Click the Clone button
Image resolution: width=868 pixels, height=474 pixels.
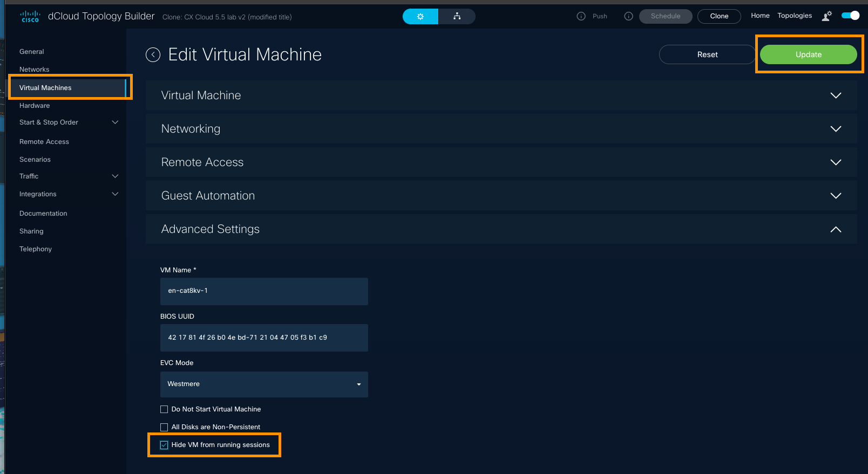click(719, 16)
